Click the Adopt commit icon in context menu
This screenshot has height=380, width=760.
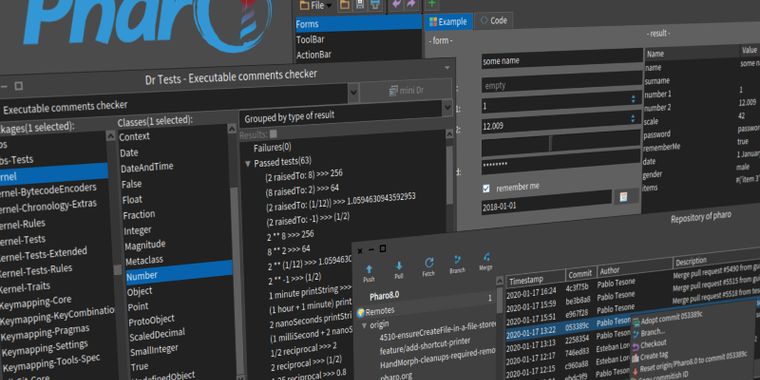635,321
